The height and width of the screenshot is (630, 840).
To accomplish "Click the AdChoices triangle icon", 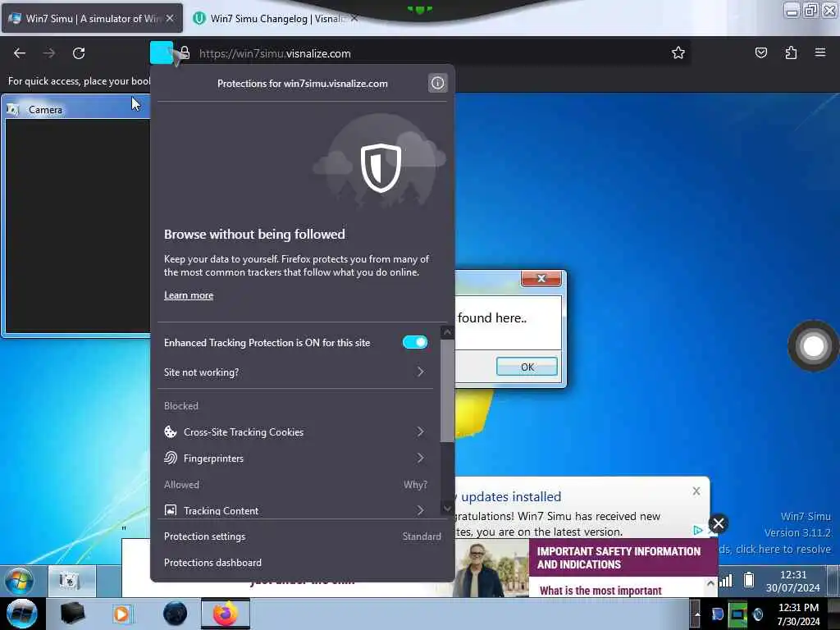I will point(697,531).
